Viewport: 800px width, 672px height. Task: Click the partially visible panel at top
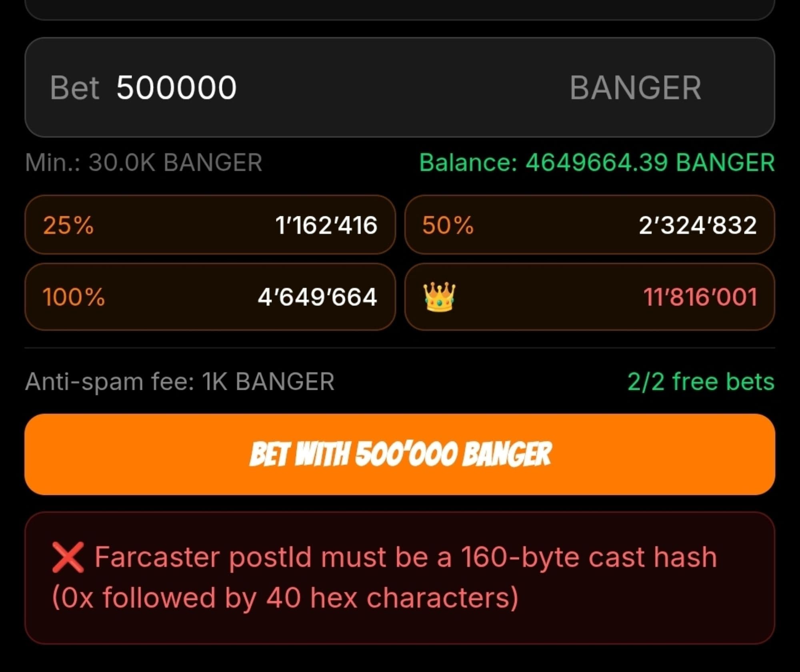pyautogui.click(x=400, y=9)
